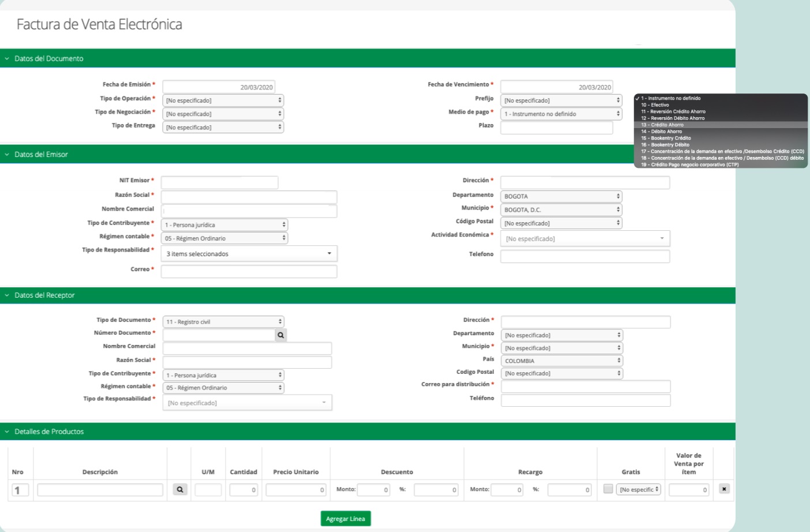Select '11 - Reversión Crédito Ahorro' option
Image resolution: width=810 pixels, height=532 pixels.
tap(721, 111)
